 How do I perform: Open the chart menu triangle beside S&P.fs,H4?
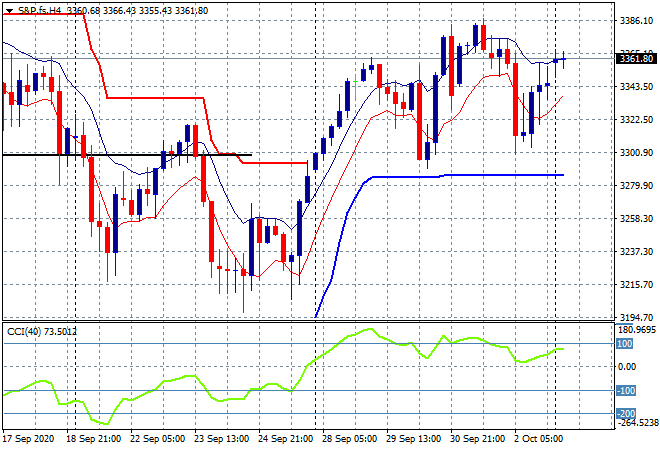tap(9, 11)
